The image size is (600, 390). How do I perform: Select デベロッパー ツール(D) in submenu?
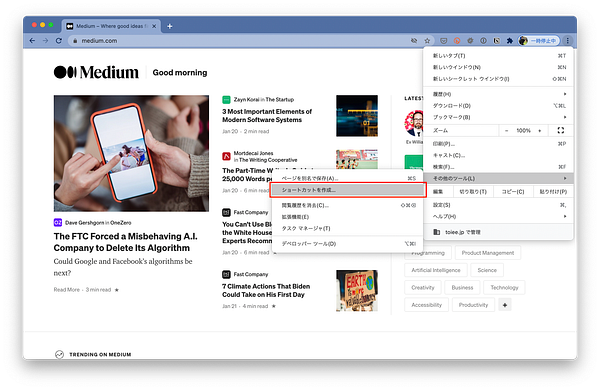pyautogui.click(x=347, y=244)
